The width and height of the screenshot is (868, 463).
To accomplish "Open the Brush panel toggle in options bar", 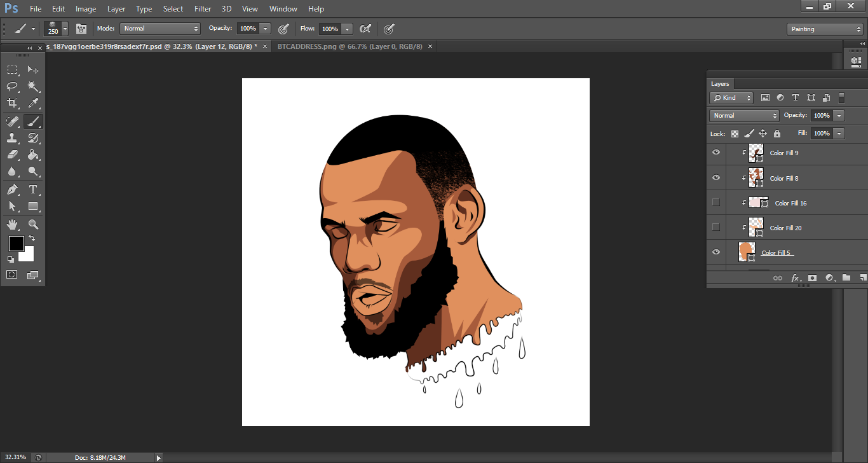I will (x=81, y=29).
